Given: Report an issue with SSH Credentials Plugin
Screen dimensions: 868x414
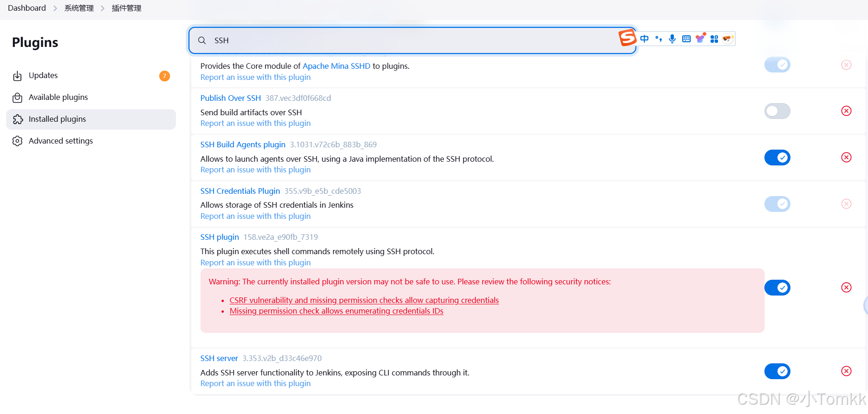Looking at the screenshot, I should tap(255, 216).
